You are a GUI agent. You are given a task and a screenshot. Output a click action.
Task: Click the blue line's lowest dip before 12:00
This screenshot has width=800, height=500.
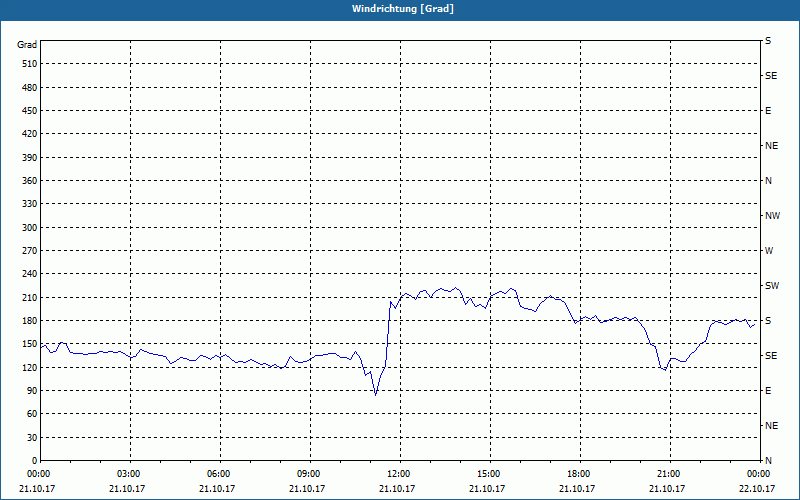pyautogui.click(x=376, y=395)
